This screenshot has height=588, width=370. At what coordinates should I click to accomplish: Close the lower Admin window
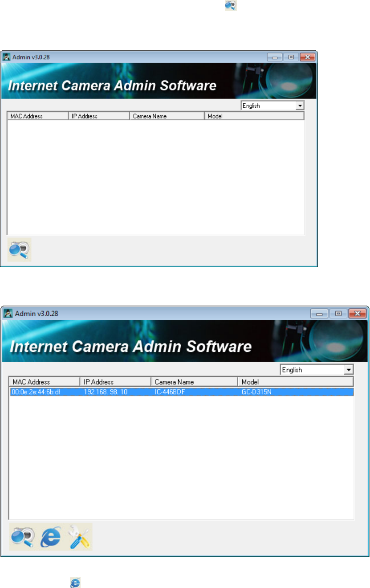tap(357, 313)
